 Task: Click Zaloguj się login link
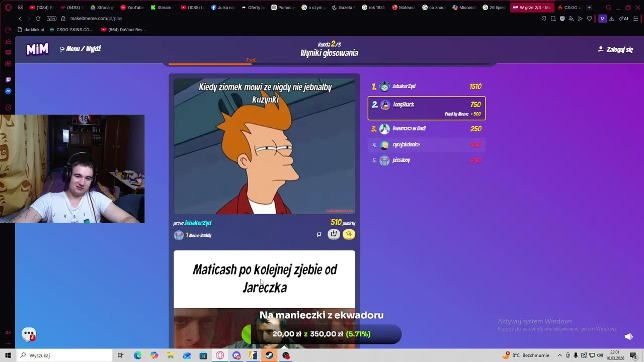615,49
